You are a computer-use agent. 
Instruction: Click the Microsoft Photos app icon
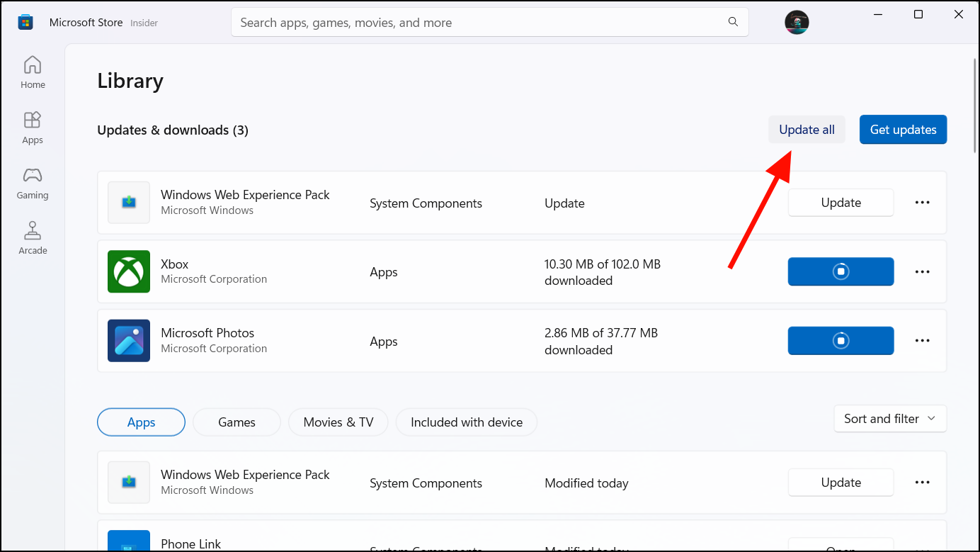(129, 341)
